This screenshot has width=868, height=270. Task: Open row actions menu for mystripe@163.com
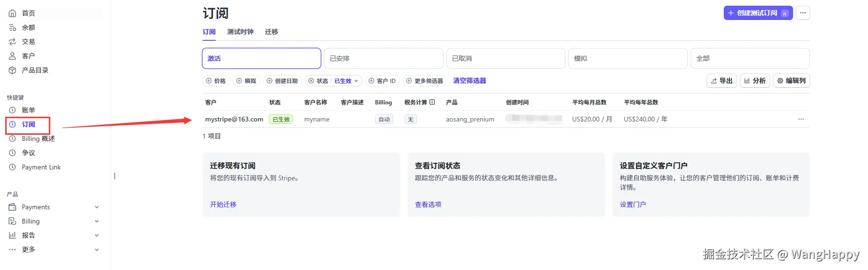(801, 119)
